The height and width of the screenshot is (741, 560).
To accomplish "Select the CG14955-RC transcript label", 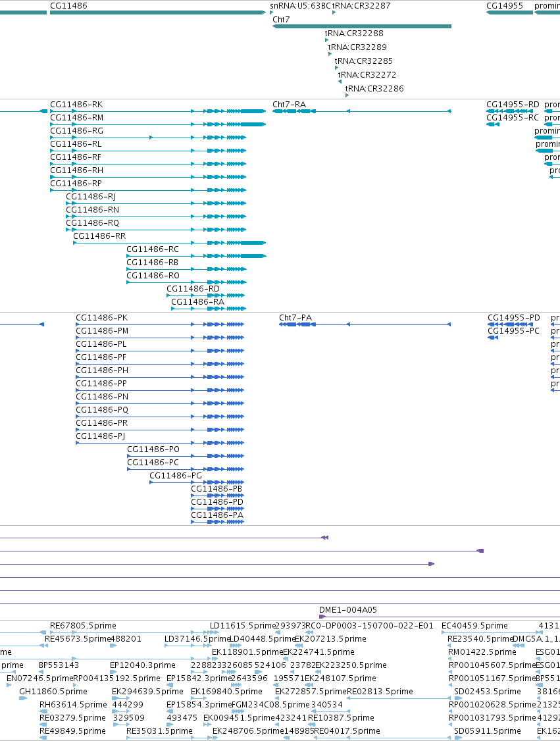I will click(x=512, y=118).
